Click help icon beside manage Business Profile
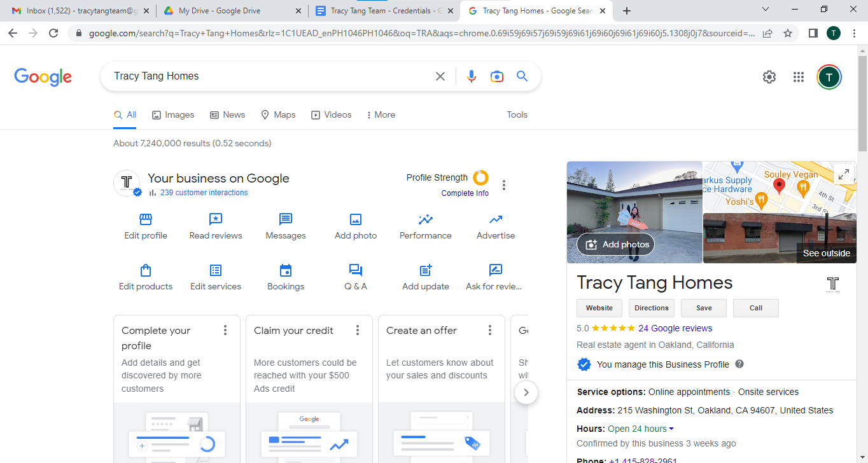The image size is (868, 463). [739, 364]
